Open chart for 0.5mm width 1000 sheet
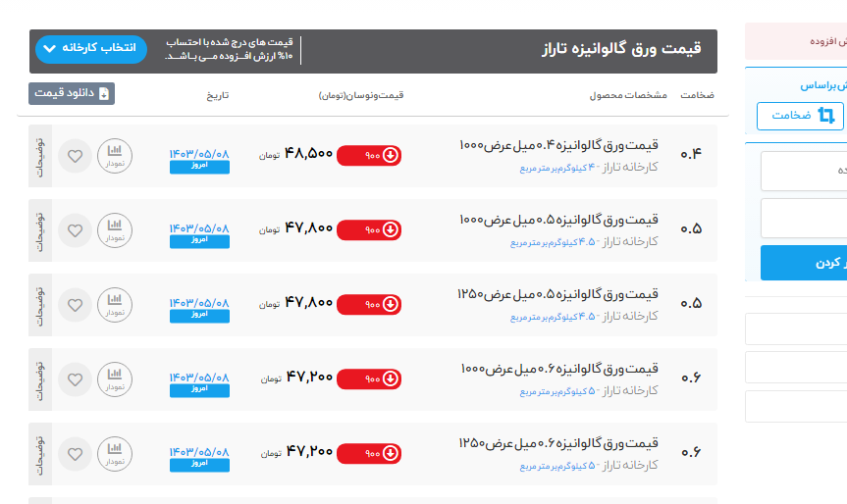The image size is (847, 504). (115, 229)
